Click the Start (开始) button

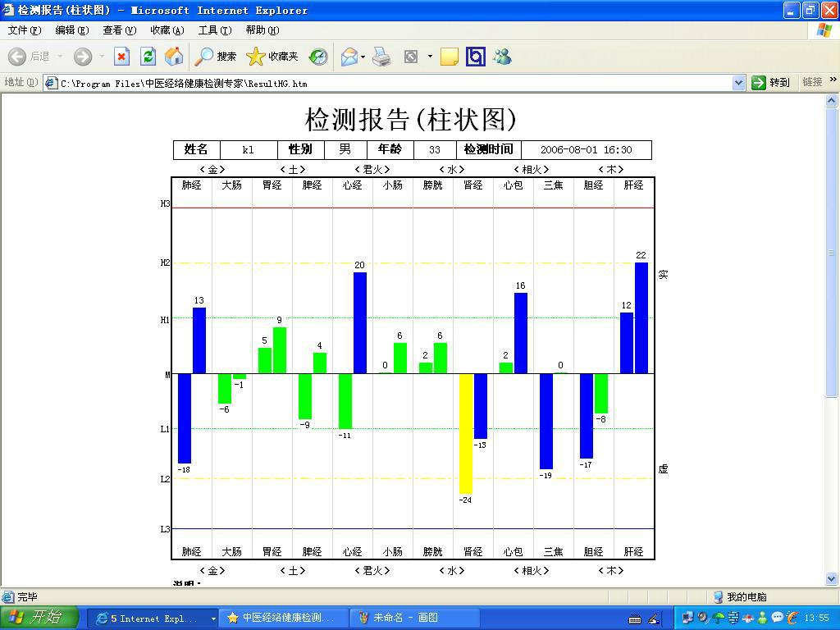click(39, 618)
